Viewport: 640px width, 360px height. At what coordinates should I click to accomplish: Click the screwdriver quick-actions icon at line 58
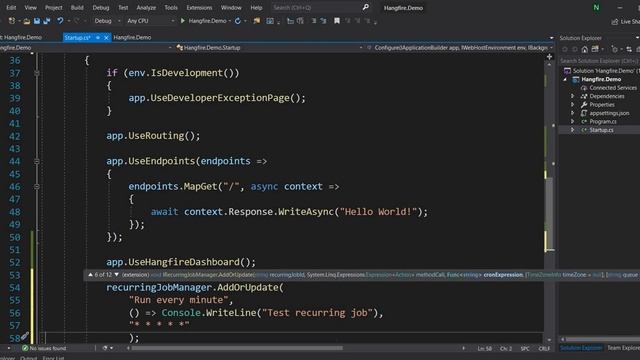(25, 336)
